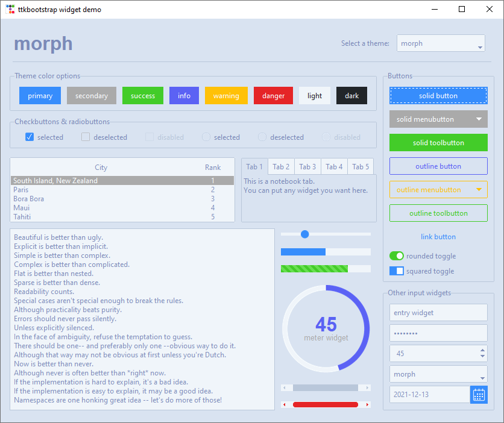Uncheck the selected checkbox
The height and width of the screenshot is (423, 504).
tap(29, 137)
